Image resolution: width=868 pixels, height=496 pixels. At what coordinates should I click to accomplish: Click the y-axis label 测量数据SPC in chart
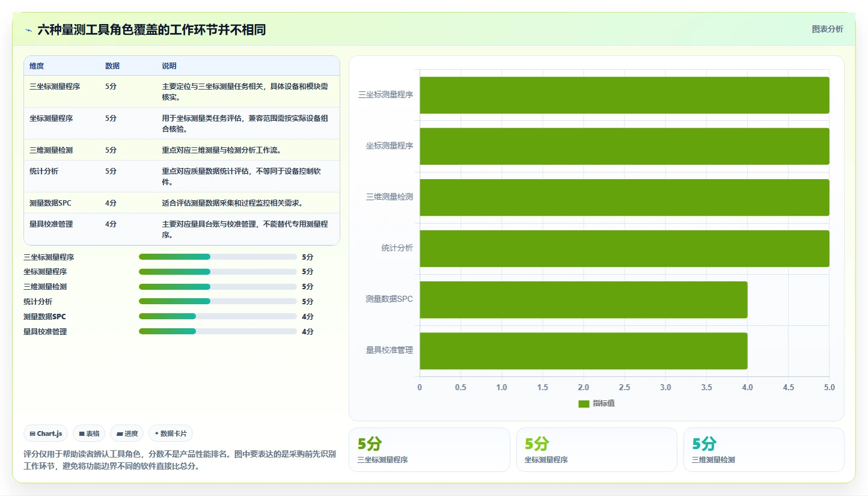[389, 299]
